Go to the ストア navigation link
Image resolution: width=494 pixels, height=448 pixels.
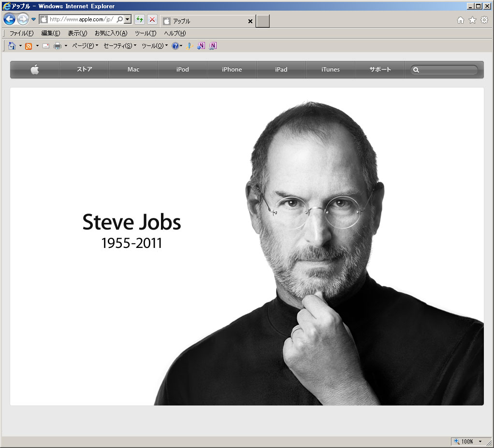pyautogui.click(x=84, y=69)
